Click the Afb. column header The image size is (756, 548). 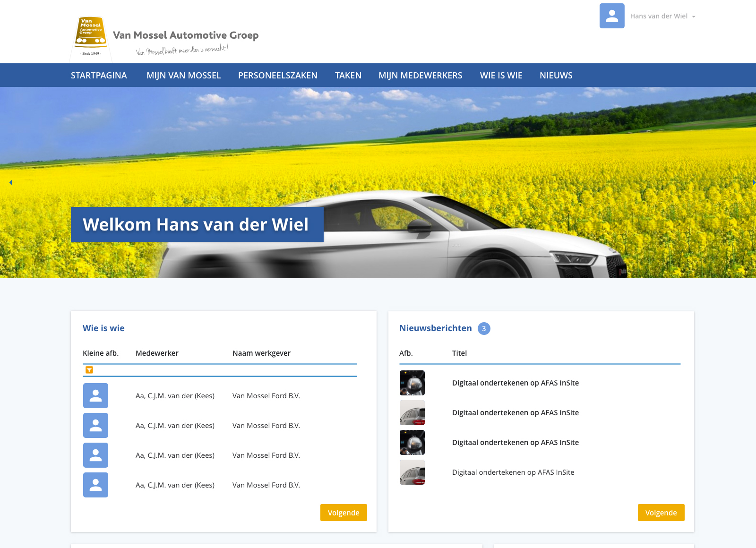pyautogui.click(x=406, y=353)
